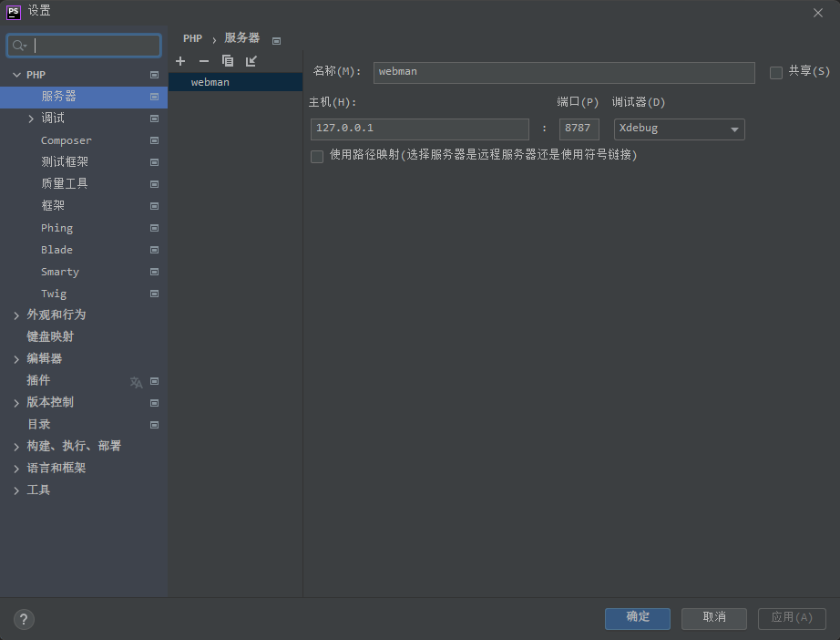This screenshot has height=640, width=840.
Task: Click project-scope icon on the Phing row
Action: click(x=154, y=228)
